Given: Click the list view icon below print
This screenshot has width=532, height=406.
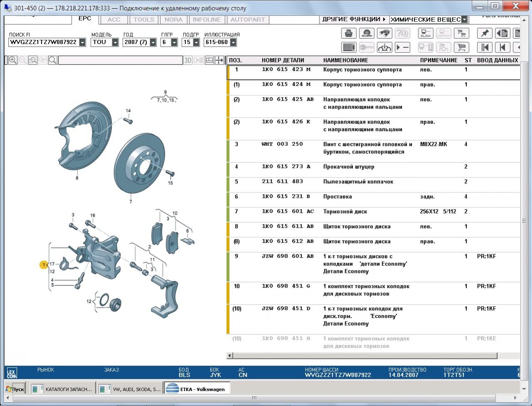Looking at the screenshot, I should click(349, 47).
